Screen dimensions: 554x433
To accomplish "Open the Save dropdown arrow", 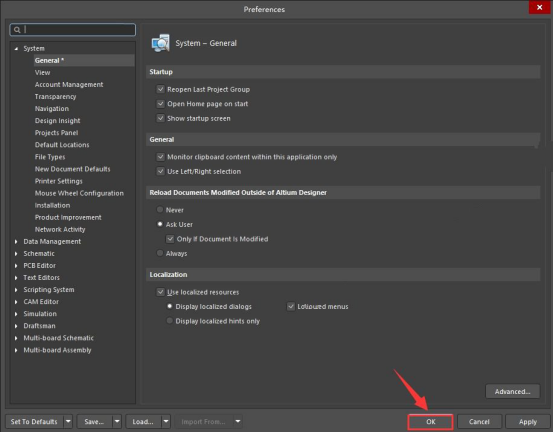I will click(x=117, y=421).
